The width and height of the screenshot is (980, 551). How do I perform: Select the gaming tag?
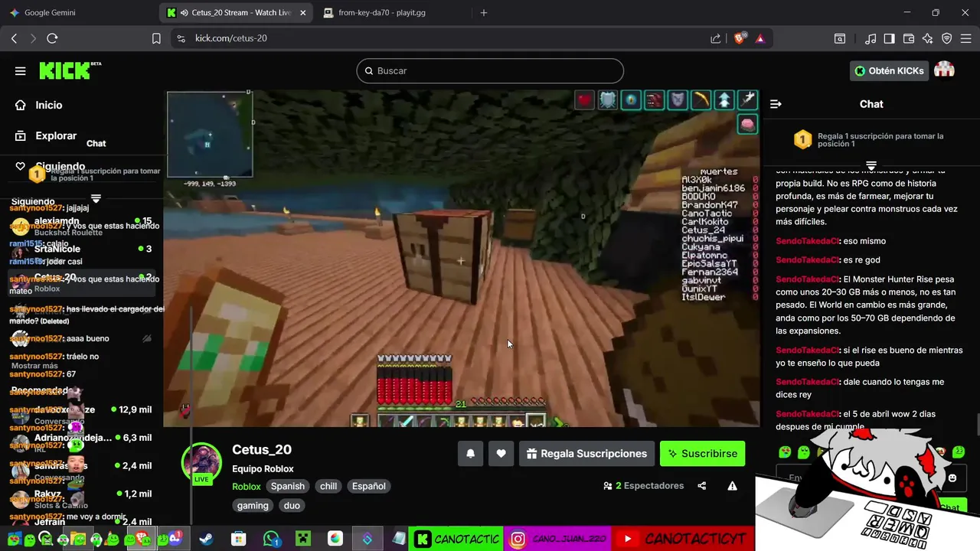click(253, 505)
